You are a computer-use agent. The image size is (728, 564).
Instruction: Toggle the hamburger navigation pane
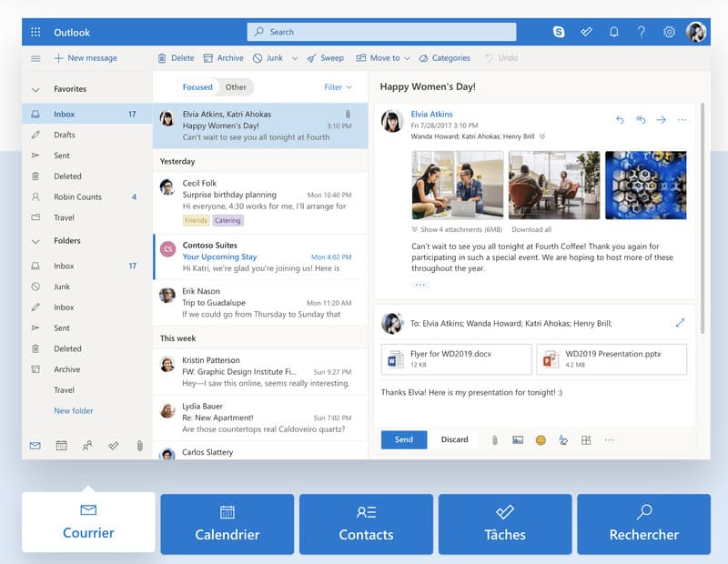pos(35,58)
